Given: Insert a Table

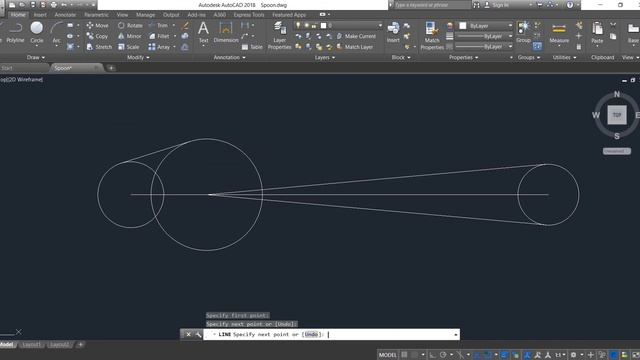Looking at the screenshot, I should [x=252, y=47].
